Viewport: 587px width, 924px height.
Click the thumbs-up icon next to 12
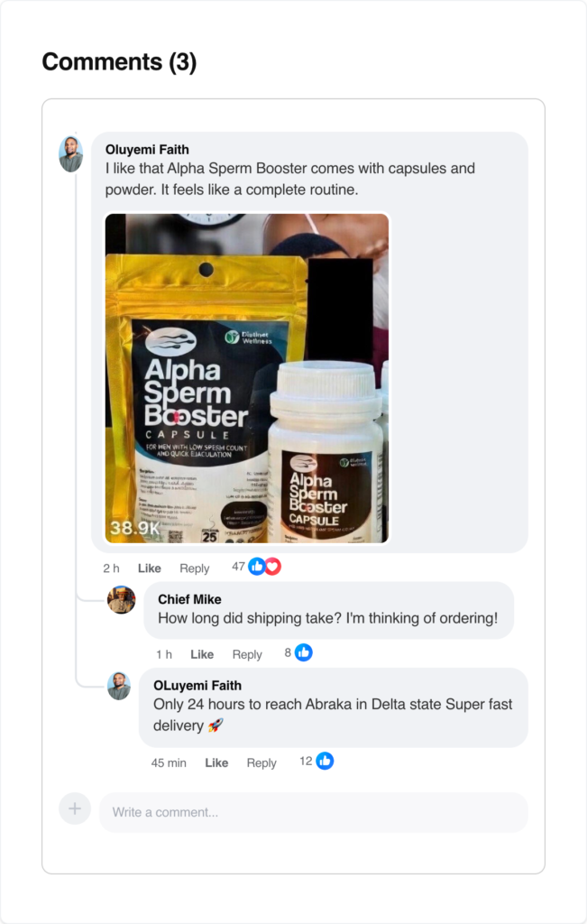click(x=325, y=761)
